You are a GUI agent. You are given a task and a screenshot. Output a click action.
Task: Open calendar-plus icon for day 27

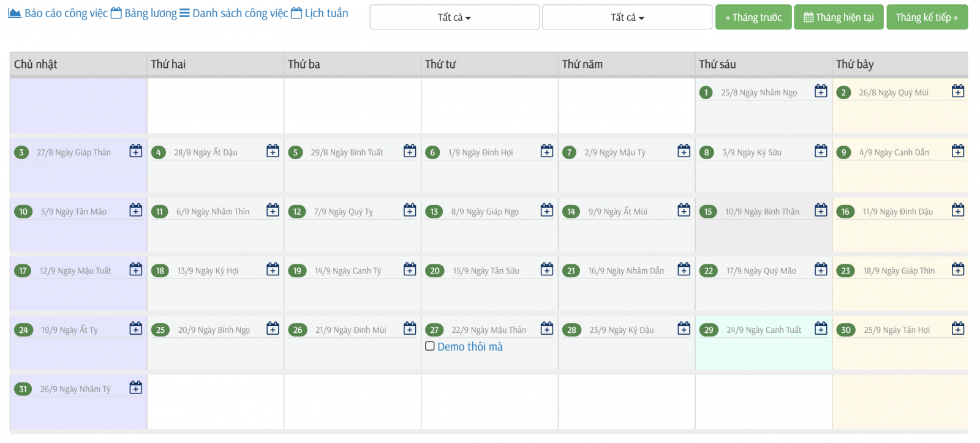pyautogui.click(x=547, y=329)
